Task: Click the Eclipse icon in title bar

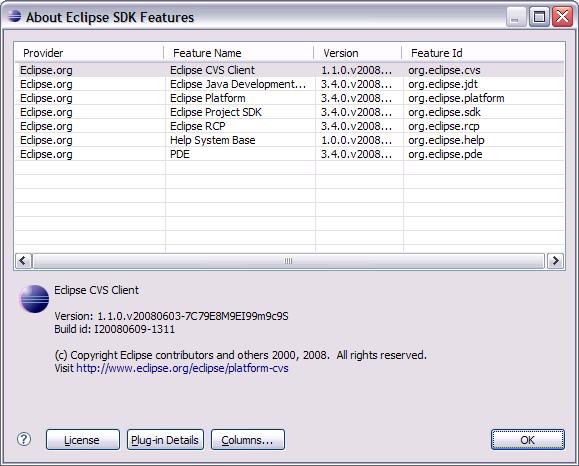Action: [14, 16]
